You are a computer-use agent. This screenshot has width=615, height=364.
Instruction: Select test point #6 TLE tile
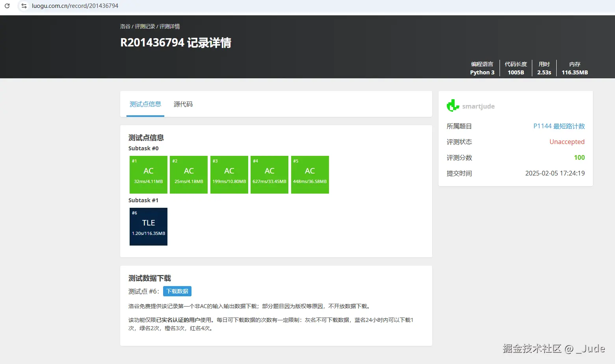[x=149, y=227]
